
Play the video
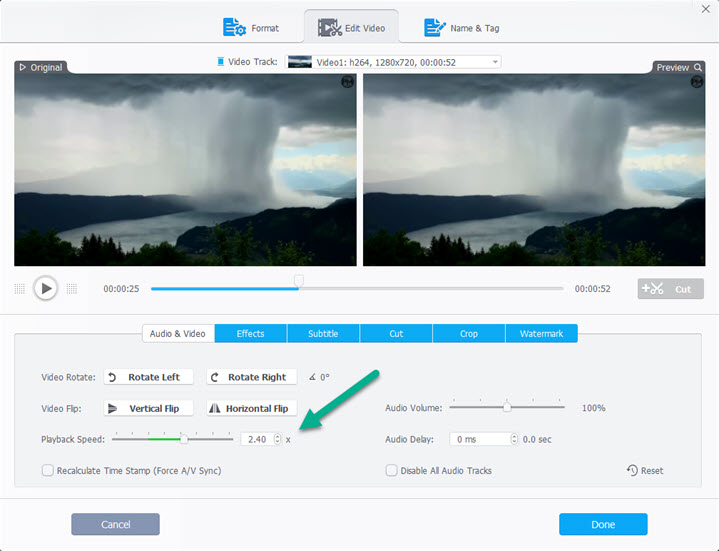45,288
